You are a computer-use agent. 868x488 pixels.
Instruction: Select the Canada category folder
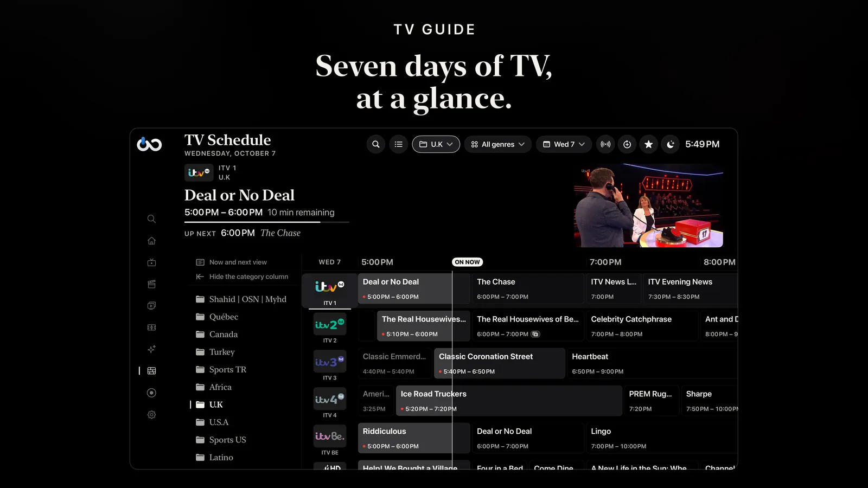[217, 335]
